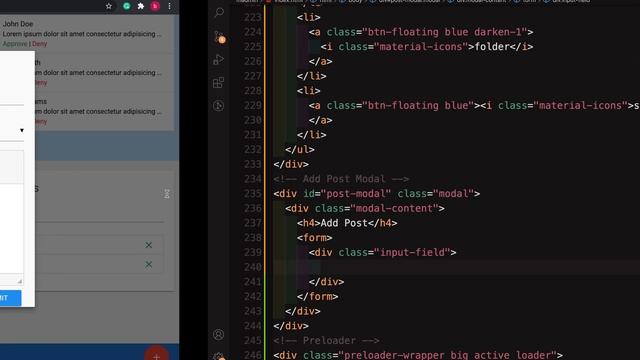The height and width of the screenshot is (360, 640).
Task: Click line number 237 in the gutter
Action: pyautogui.click(x=252, y=223)
